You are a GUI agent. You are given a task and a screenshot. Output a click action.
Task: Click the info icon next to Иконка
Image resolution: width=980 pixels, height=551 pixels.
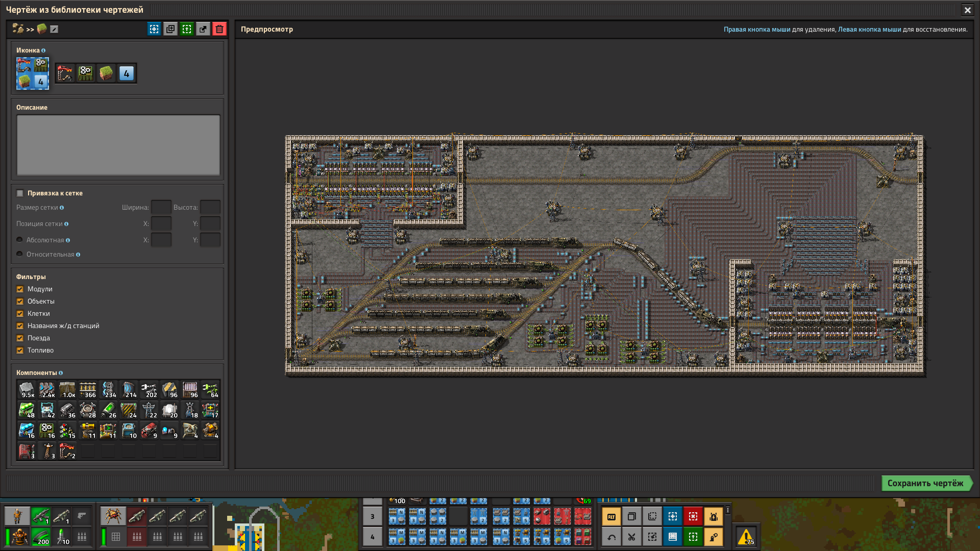[x=43, y=51]
